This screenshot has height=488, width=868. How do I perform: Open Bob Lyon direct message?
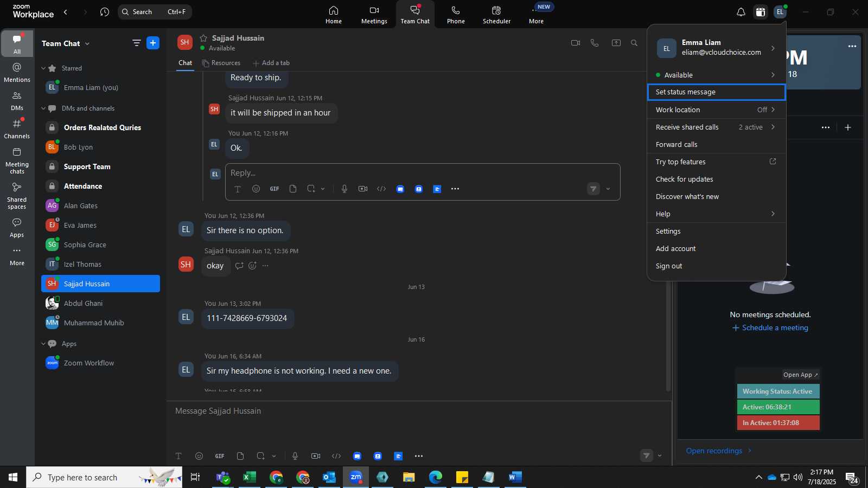tap(100, 147)
